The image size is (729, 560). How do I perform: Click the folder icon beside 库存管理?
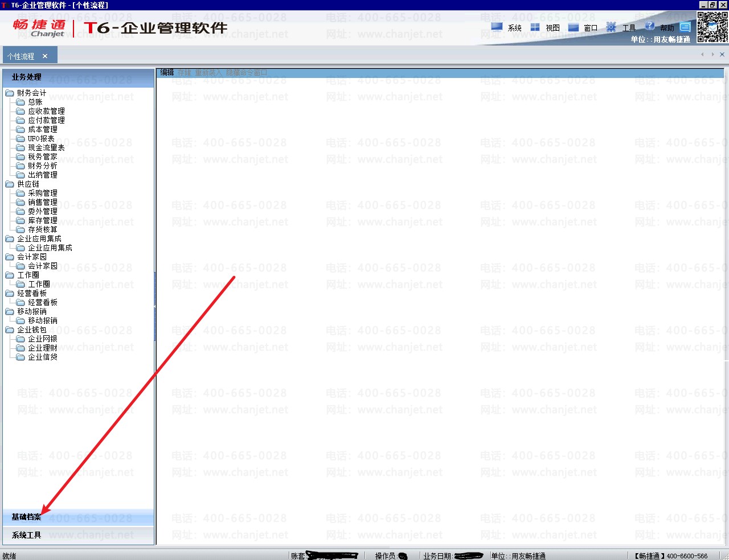21,221
